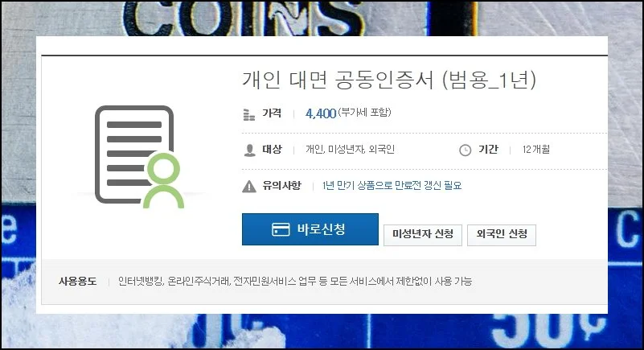
Task: Click the 4,400 price value
Action: pos(321,113)
